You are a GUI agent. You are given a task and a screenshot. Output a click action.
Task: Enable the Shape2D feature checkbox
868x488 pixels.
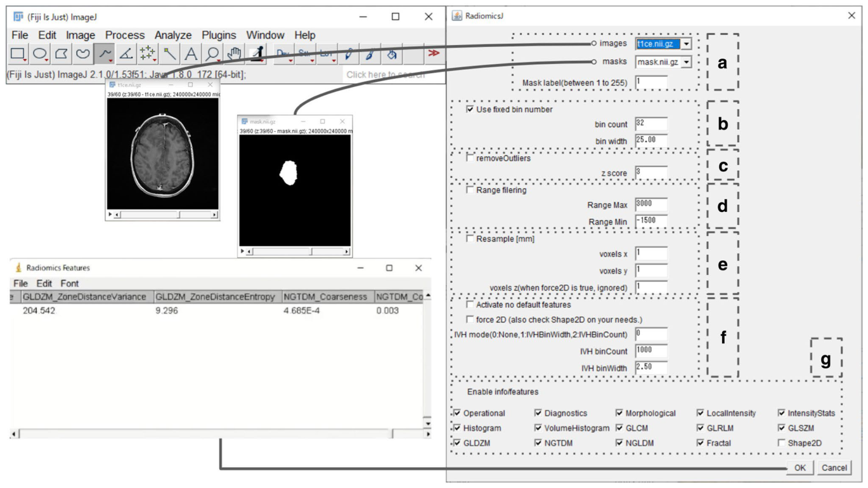[782, 443]
